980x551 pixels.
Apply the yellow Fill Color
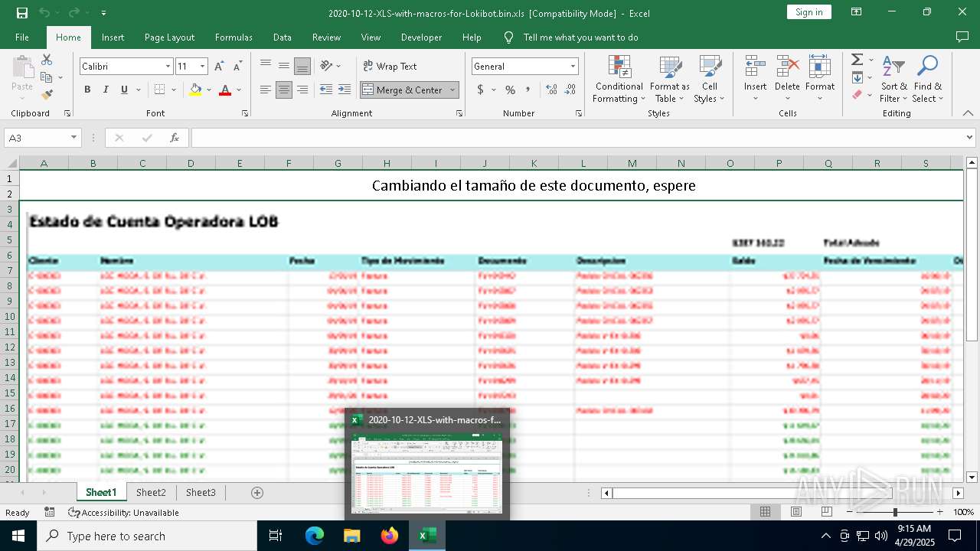(x=195, y=90)
